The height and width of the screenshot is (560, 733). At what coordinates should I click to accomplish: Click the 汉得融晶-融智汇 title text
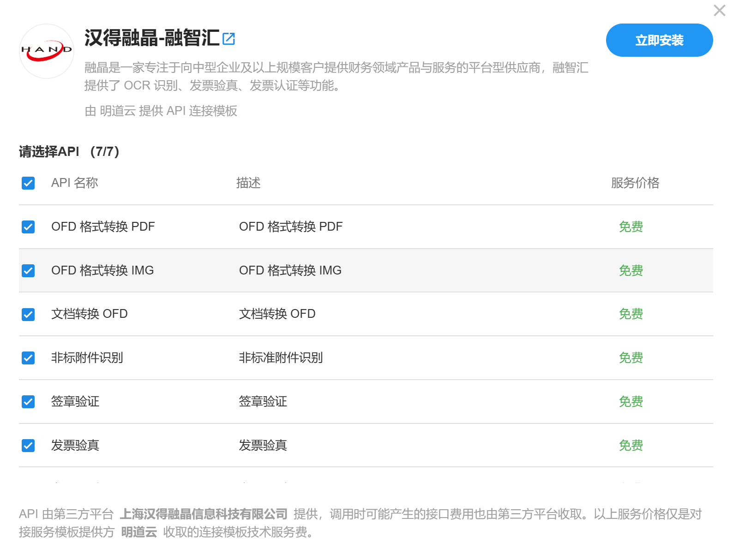(x=152, y=38)
